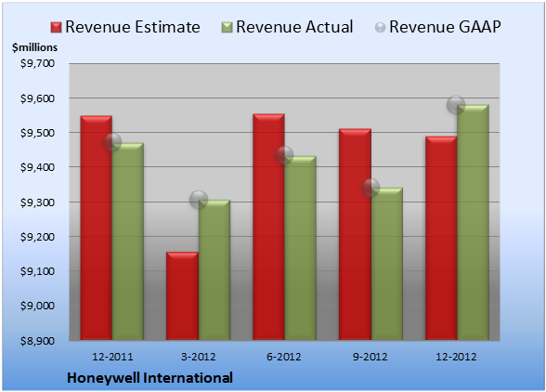This screenshot has width=546, height=392.
Task: Select the green actual bar for 6-2012
Action: (300, 248)
